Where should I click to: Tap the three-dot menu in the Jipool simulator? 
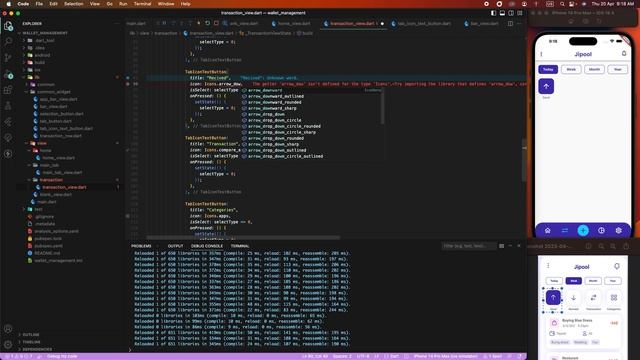(x=541, y=54)
